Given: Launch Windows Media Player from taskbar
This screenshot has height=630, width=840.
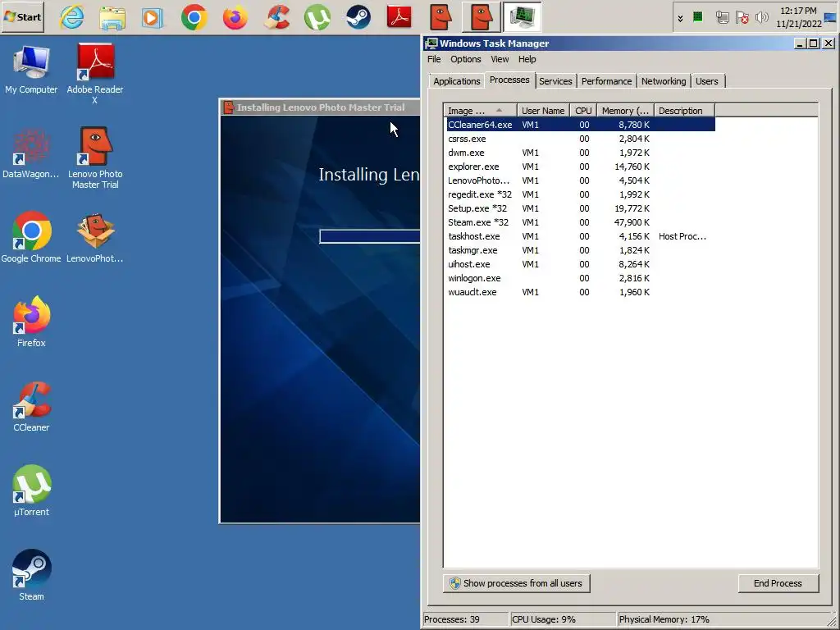Looking at the screenshot, I should pyautogui.click(x=153, y=17).
